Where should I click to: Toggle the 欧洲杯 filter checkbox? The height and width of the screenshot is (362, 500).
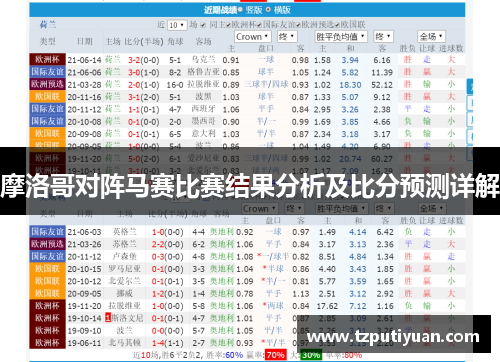pyautogui.click(x=229, y=25)
